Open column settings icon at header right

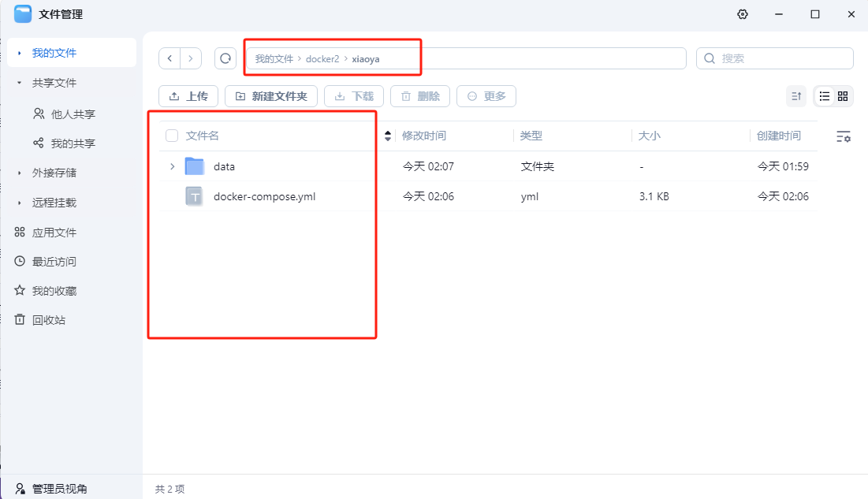click(x=844, y=136)
